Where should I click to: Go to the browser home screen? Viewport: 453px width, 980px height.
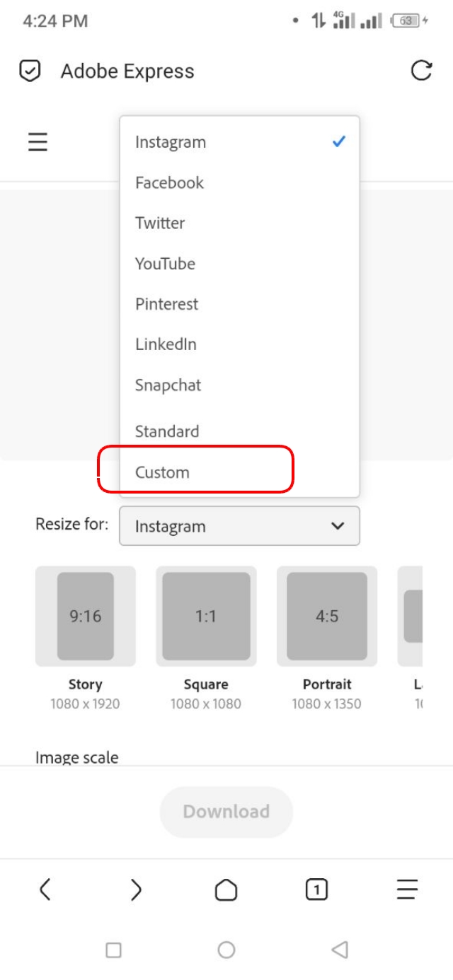[226, 889]
